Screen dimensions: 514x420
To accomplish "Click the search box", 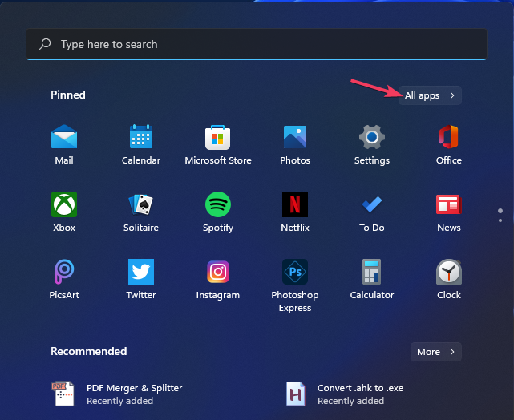I will [x=257, y=44].
